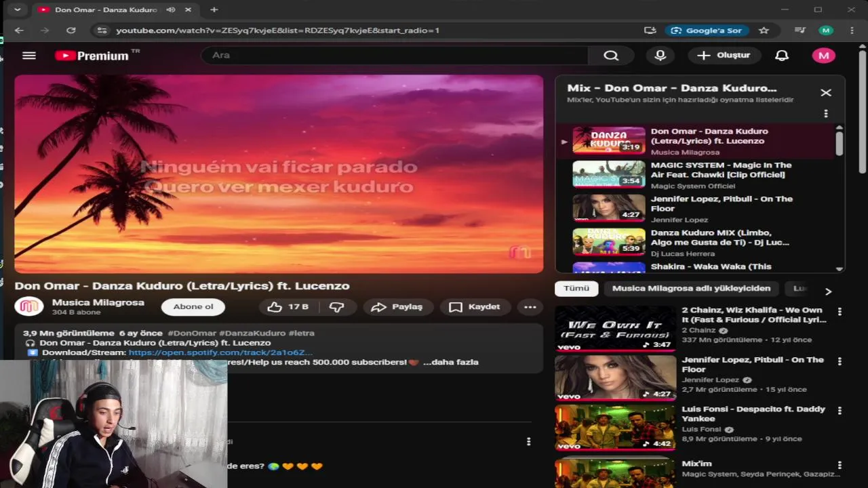Viewport: 868px width, 488px height.
Task: Open a new browser tab
Action: tap(214, 10)
